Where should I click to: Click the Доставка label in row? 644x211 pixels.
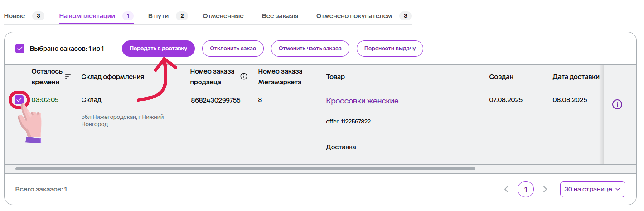(341, 147)
